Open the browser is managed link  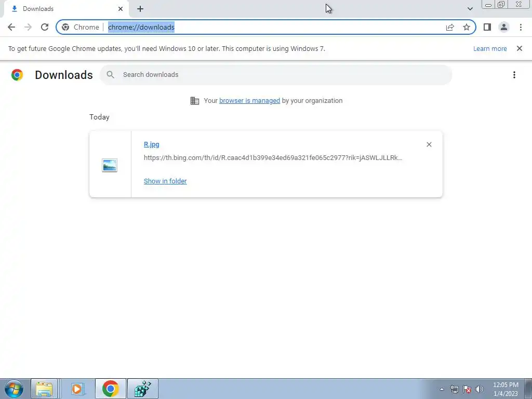[249, 101]
